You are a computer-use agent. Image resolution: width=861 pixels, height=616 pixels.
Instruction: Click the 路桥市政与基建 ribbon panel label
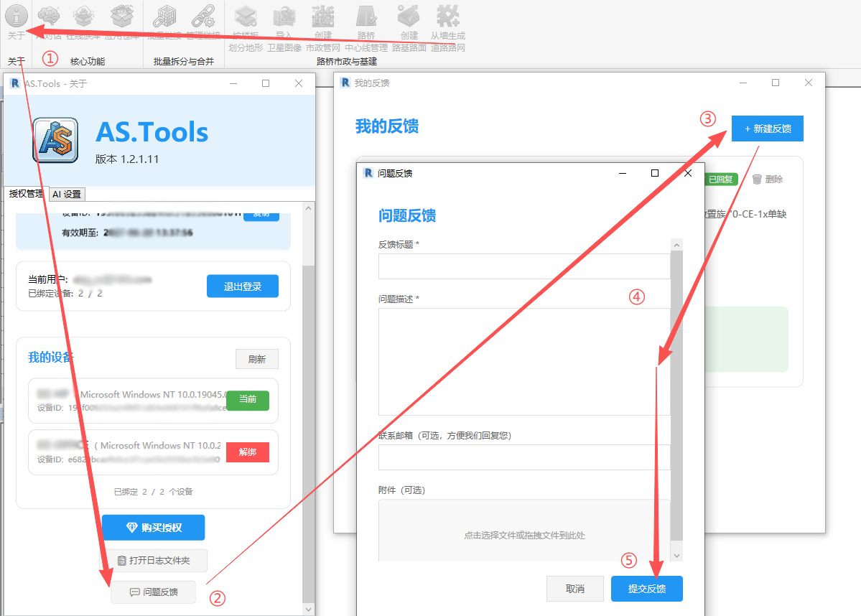click(347, 62)
